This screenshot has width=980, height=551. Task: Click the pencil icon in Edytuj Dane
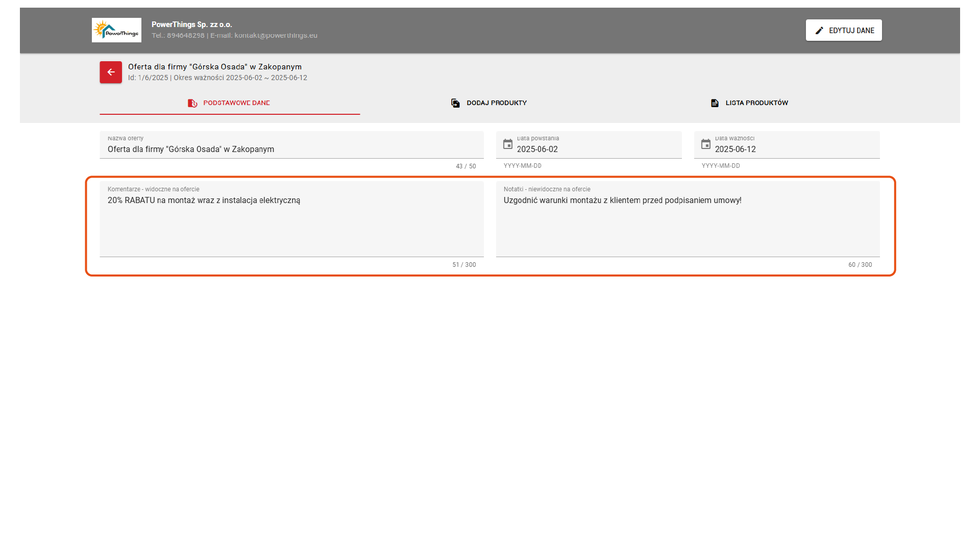click(x=819, y=31)
